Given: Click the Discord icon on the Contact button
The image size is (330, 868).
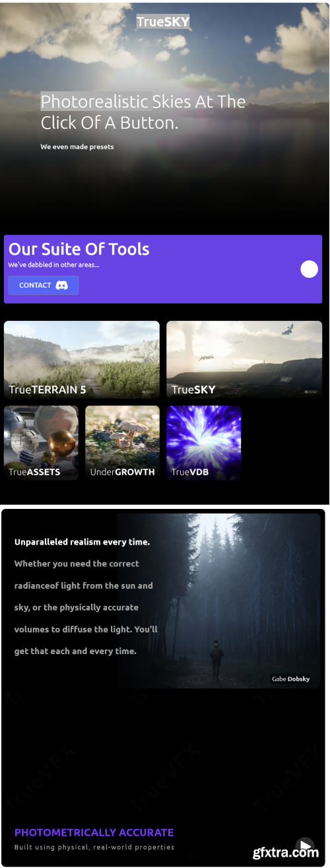Looking at the screenshot, I should coord(61,285).
